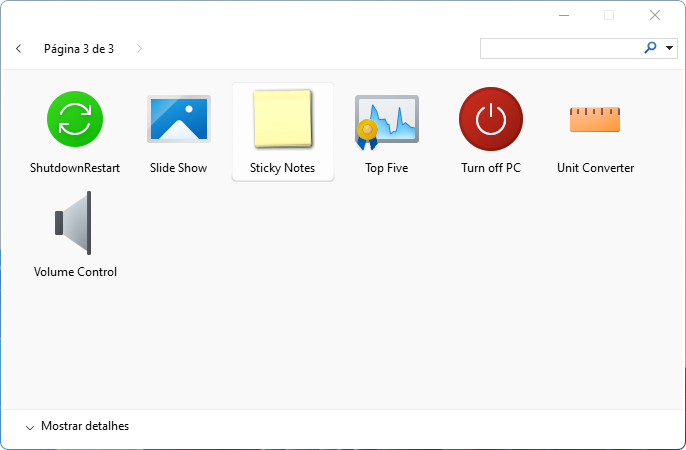Minimize the gadget gallery window
Screen dimensions: 686x450
pyautogui.click(x=564, y=15)
